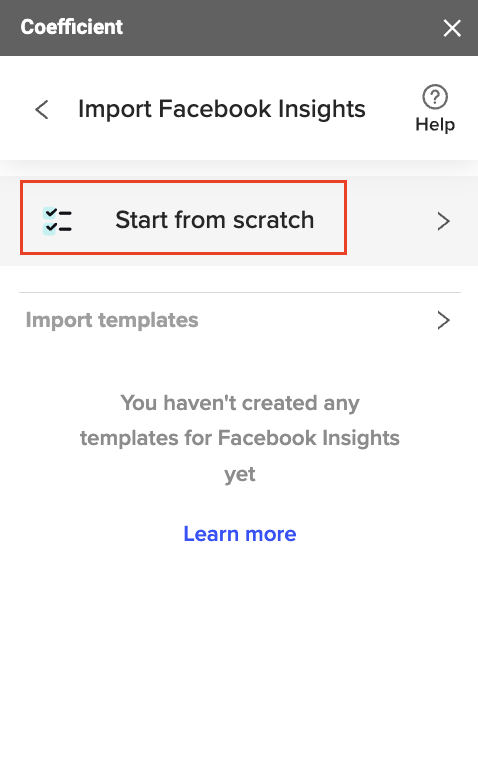Close the Coefficient sidebar with the X
This screenshot has height=774, width=478.
click(452, 28)
